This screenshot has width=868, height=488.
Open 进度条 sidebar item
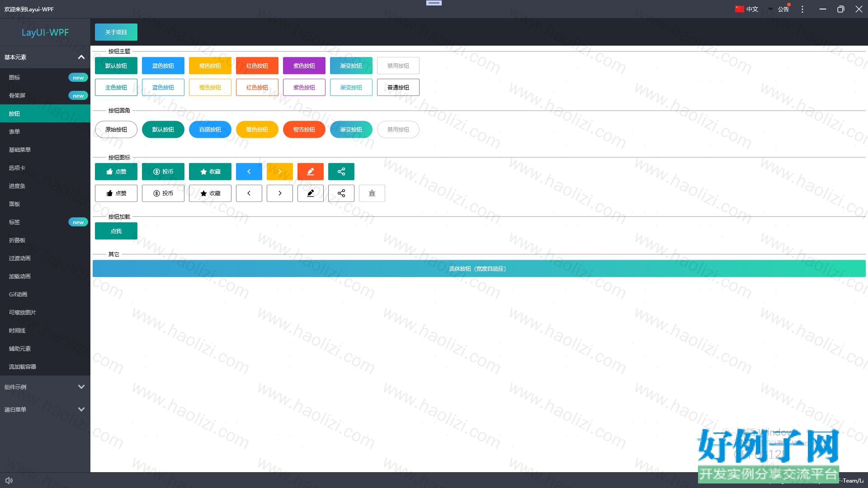click(45, 186)
